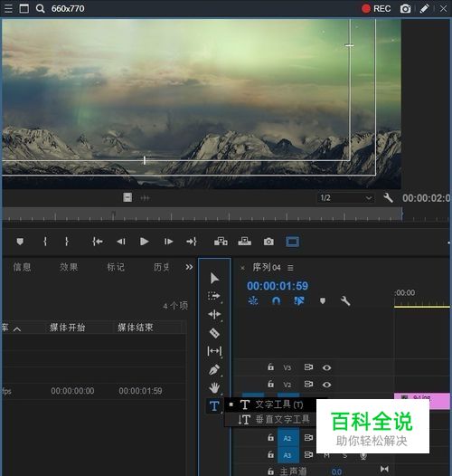Click timeline timecode 00:00:01:59
Screen dimensions: 452x476
coord(278,286)
